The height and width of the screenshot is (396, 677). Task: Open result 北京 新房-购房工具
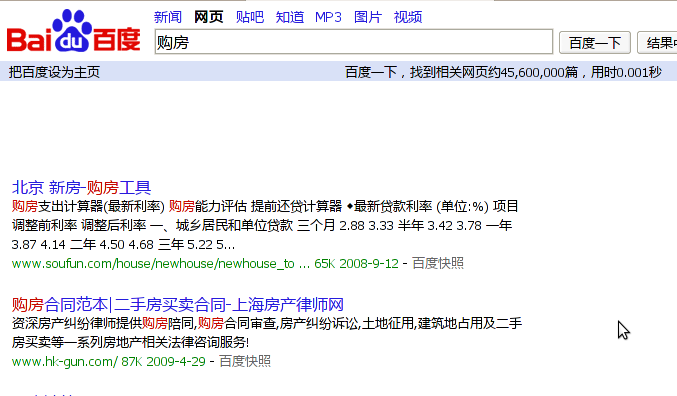(x=81, y=187)
